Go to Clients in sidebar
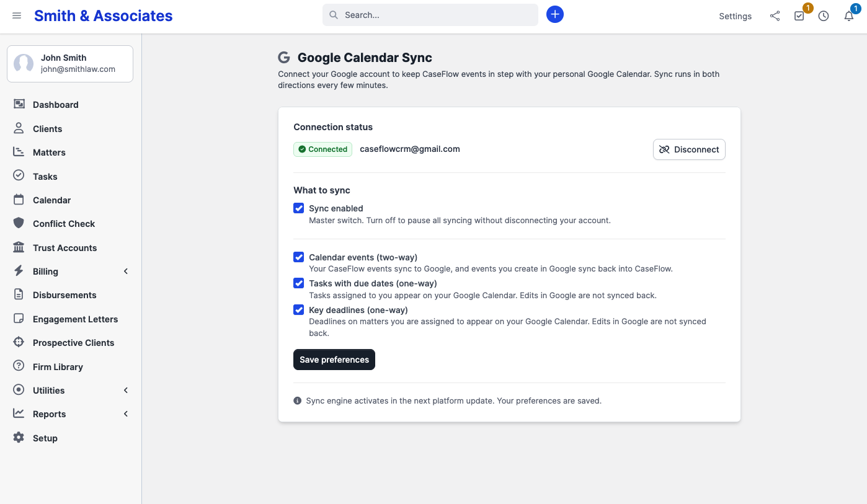The image size is (867, 504). [x=71, y=129]
